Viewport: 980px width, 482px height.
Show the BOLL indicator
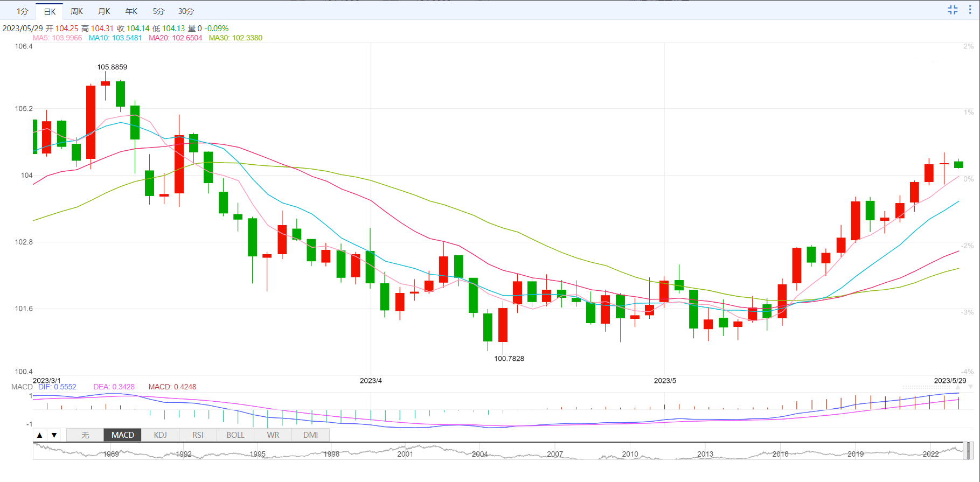point(235,435)
